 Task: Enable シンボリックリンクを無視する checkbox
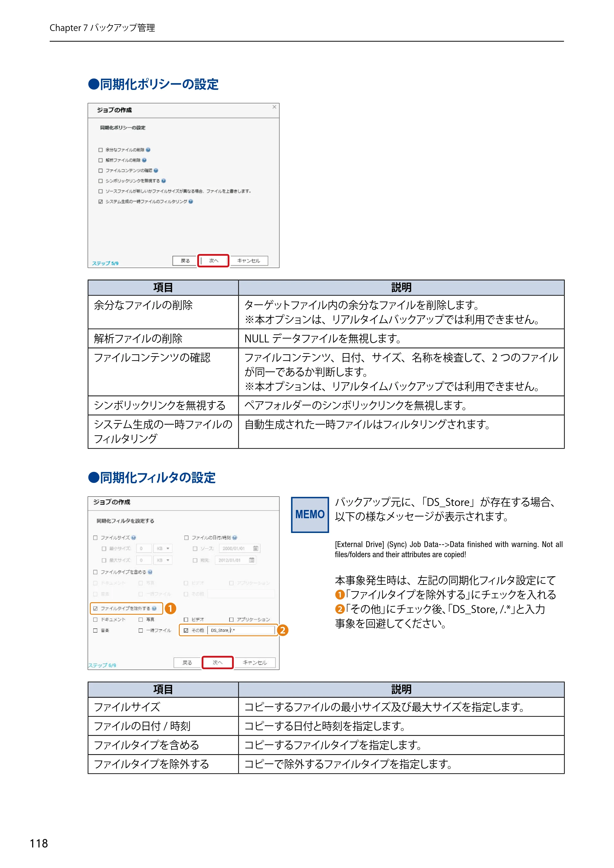click(101, 181)
